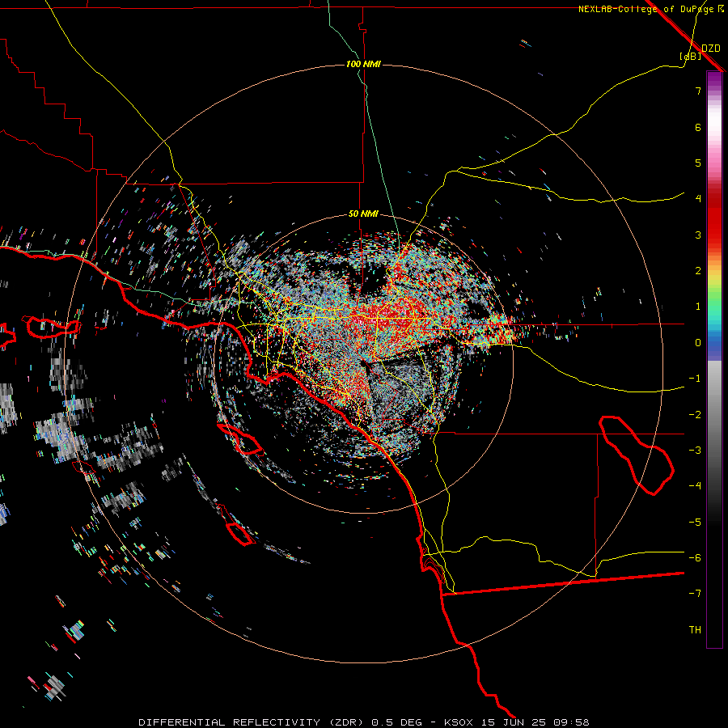
Task: Click the 09:58 timestamp in caption
Action: coord(571,722)
